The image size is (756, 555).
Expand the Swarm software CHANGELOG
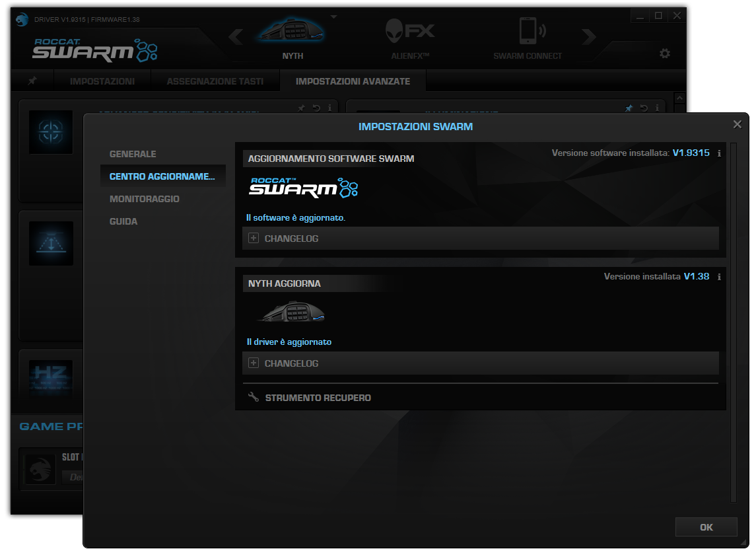(x=480, y=239)
